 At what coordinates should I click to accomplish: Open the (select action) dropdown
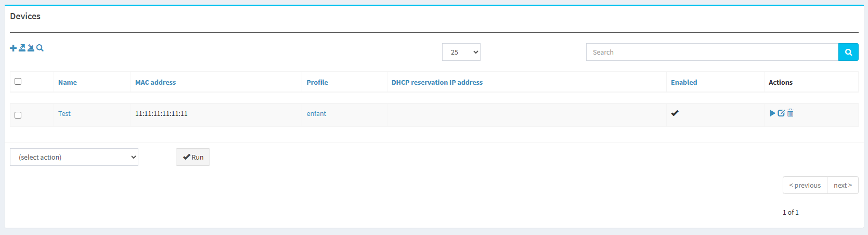pyautogui.click(x=74, y=157)
